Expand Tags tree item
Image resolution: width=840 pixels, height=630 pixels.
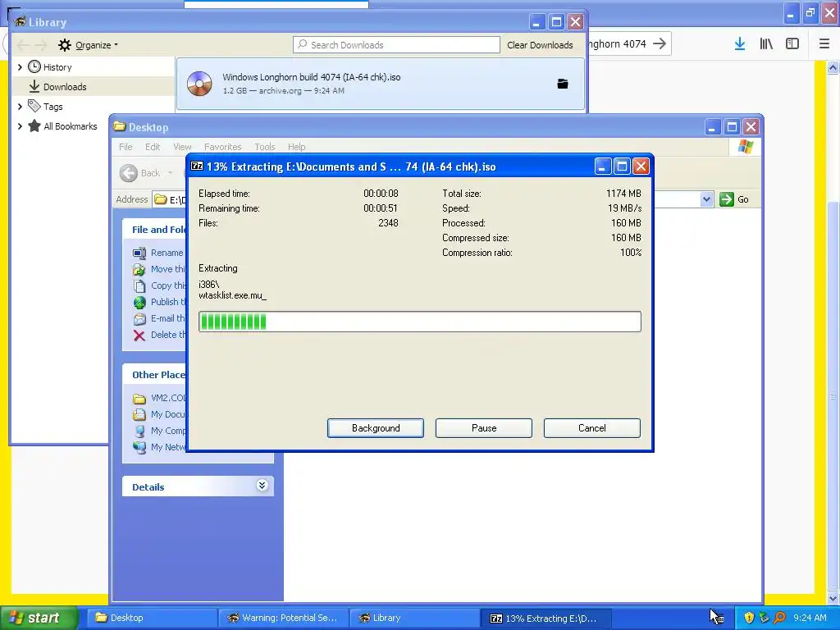pyautogui.click(x=20, y=107)
